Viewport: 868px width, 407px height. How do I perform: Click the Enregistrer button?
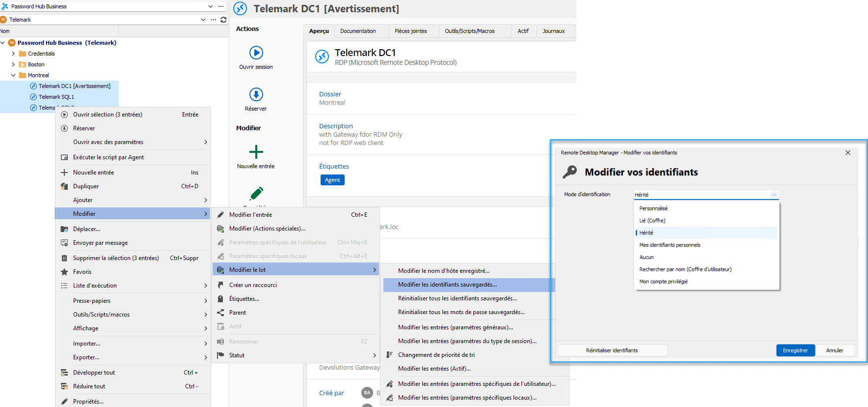(795, 350)
